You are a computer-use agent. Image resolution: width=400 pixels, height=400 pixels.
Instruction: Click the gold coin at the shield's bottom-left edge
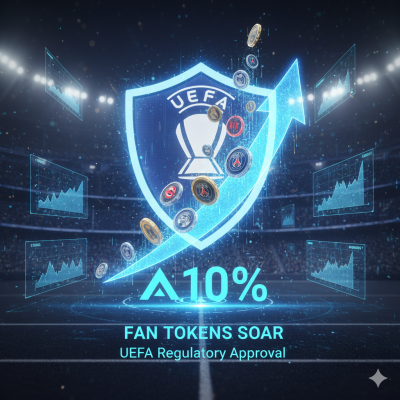click(x=151, y=231)
